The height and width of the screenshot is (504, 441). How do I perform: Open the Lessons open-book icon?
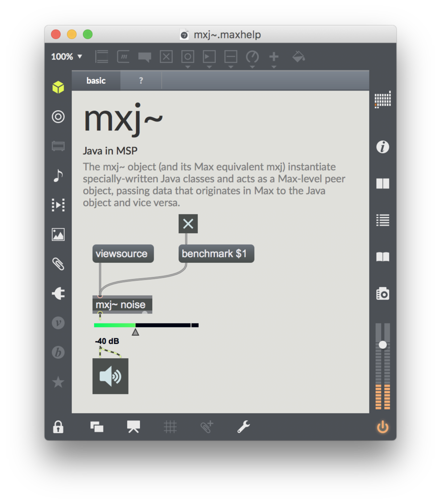coord(383,257)
